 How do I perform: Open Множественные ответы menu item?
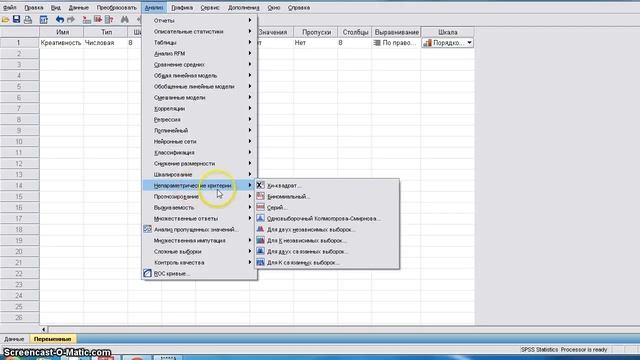(199, 218)
